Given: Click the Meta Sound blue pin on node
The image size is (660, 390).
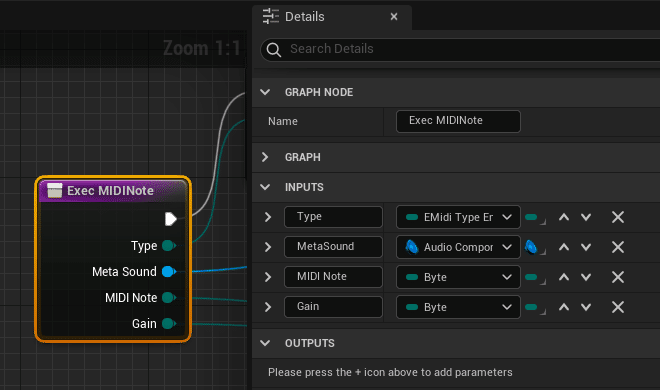Looking at the screenshot, I should (169, 271).
